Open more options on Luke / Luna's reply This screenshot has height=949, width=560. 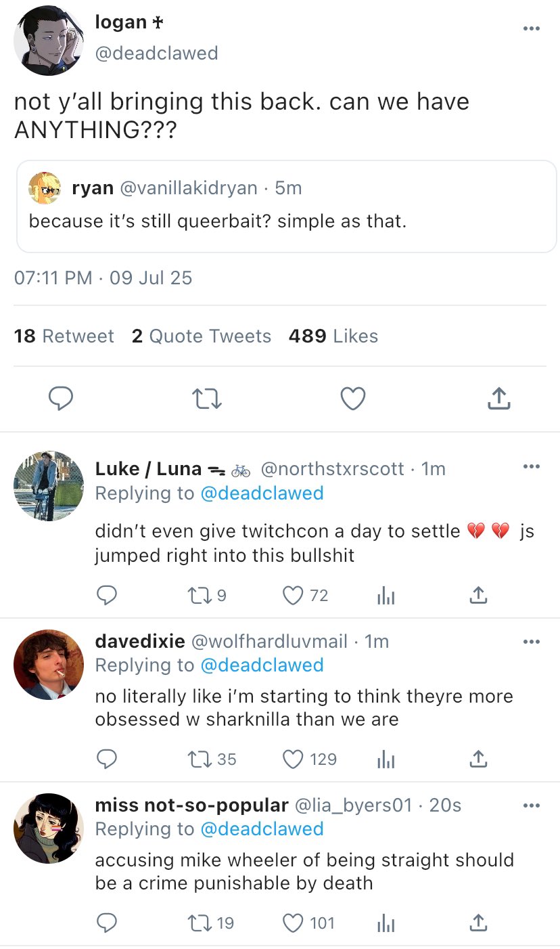pyautogui.click(x=531, y=466)
